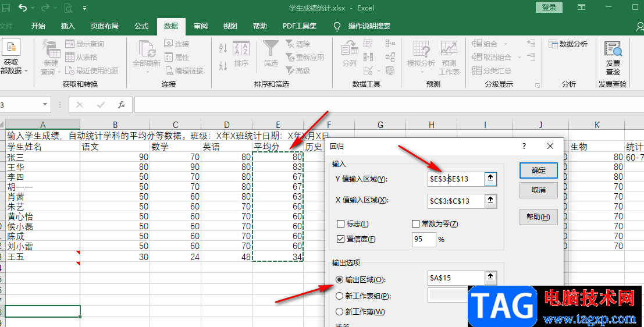Enable the 标志 checkbox
Screen dimensions: 644x327
coord(340,224)
